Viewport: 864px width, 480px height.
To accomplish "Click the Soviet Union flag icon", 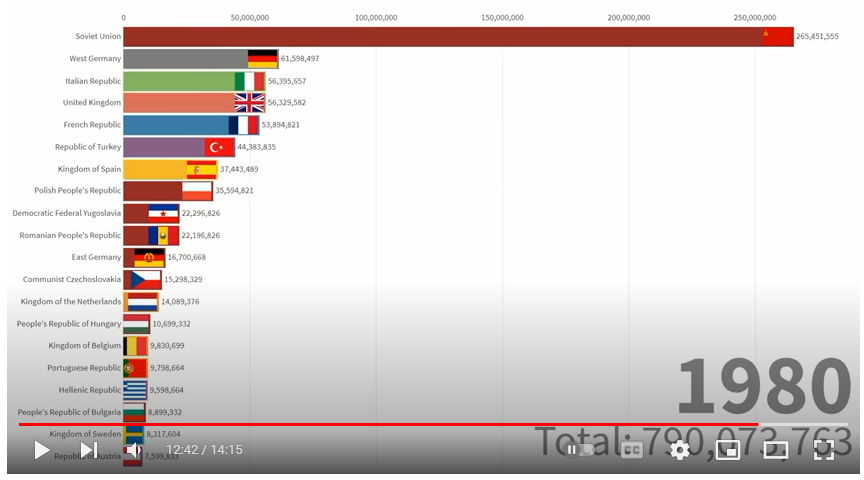I will point(777,37).
